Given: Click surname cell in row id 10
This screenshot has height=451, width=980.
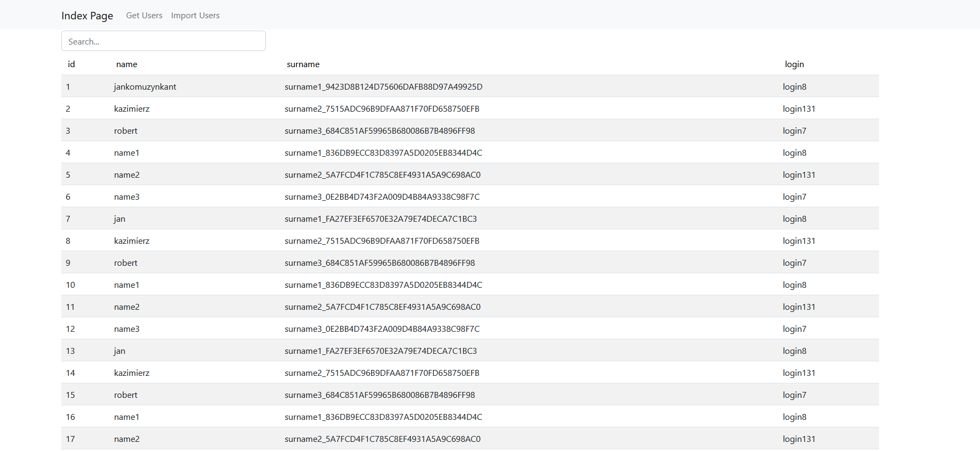Looking at the screenshot, I should tap(383, 285).
